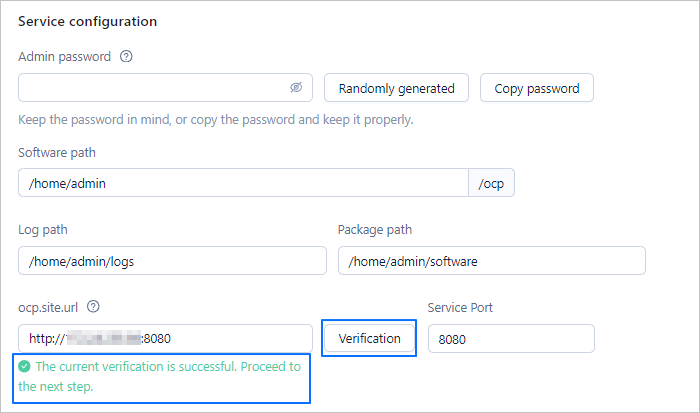Toggle password visibility eye icon
This screenshot has width=700, height=413.
pos(296,88)
